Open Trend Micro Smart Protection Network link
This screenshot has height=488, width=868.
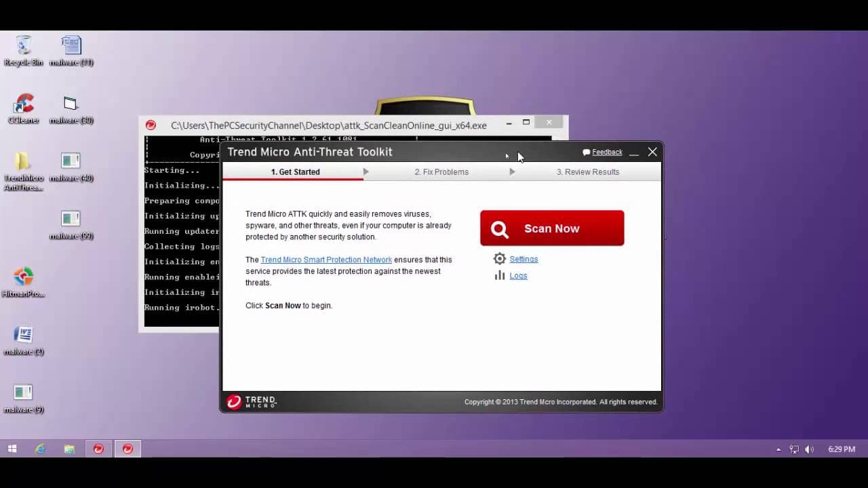[326, 260]
